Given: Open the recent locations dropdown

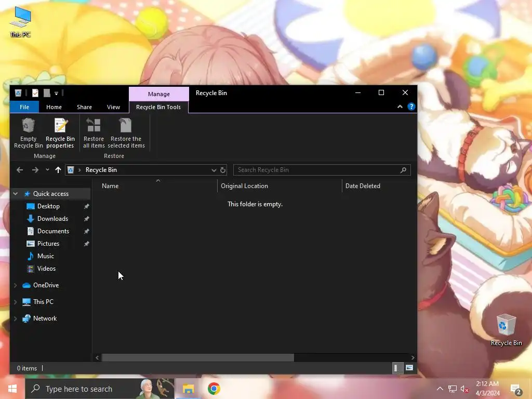Looking at the screenshot, I should [x=47, y=170].
